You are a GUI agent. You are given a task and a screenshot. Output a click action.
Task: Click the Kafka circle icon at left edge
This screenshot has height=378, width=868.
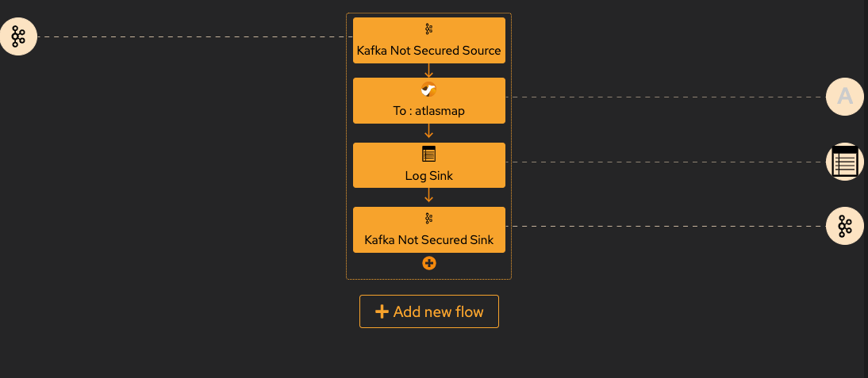[17, 36]
